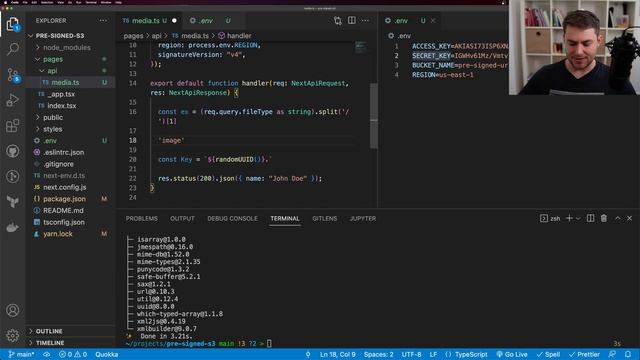Add a new terminal with plus icon
The height and width of the screenshot is (360, 640).
(x=569, y=218)
